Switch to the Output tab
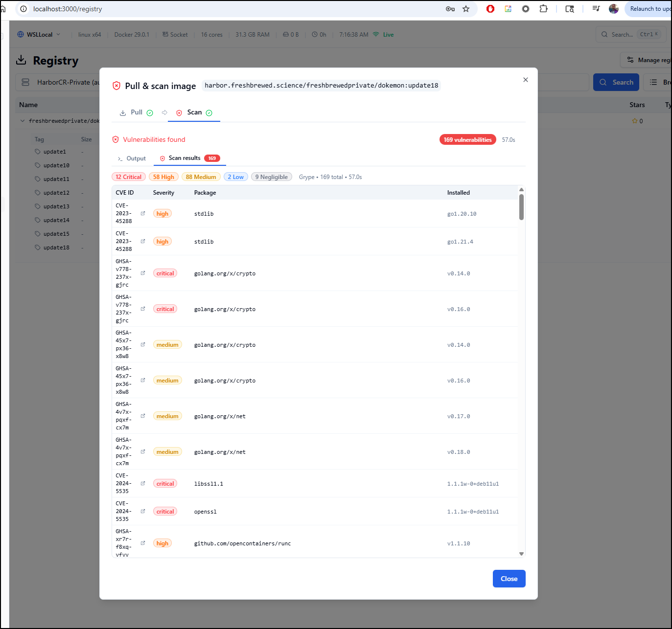Viewport: 672px width, 629px height. (132, 158)
